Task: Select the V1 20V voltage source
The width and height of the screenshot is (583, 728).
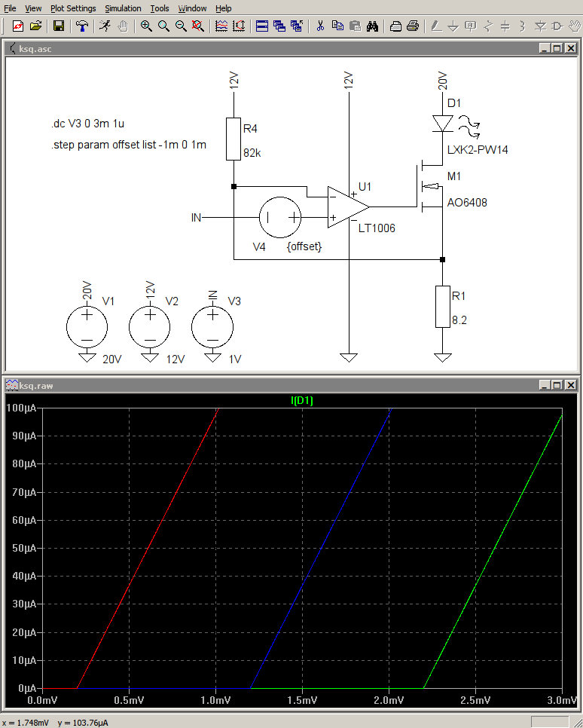Action: point(87,327)
